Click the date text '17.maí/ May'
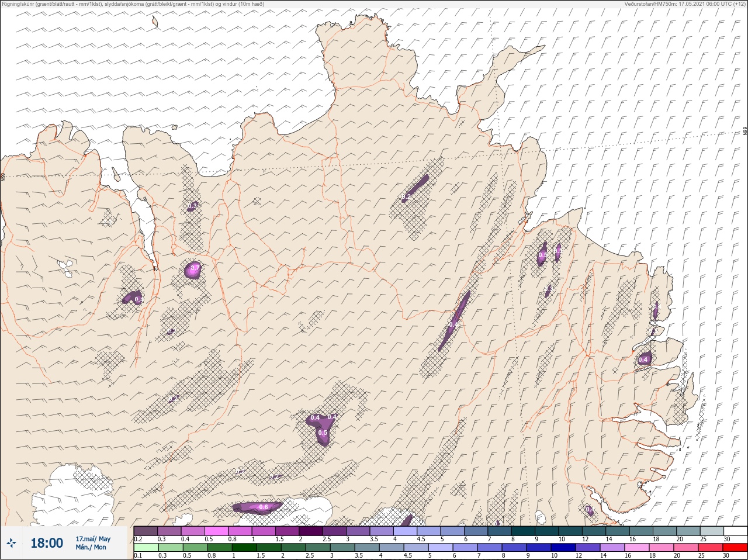The width and height of the screenshot is (748, 560). pos(93,539)
